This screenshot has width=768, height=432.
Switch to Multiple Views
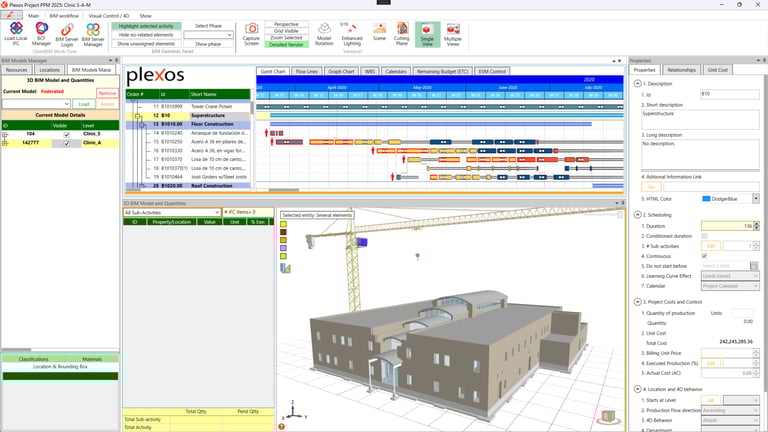(x=453, y=34)
